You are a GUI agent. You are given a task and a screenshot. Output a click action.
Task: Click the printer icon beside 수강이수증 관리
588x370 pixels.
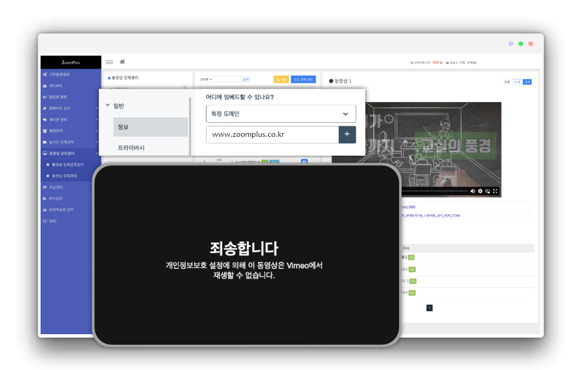click(x=45, y=210)
